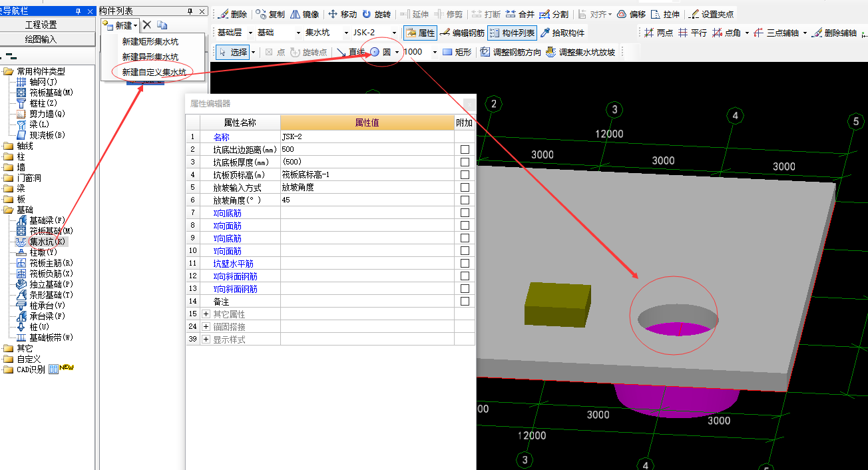Screen dimensions: 868x470
Task: Select the 直线 (line) draw tool
Action: click(x=351, y=52)
